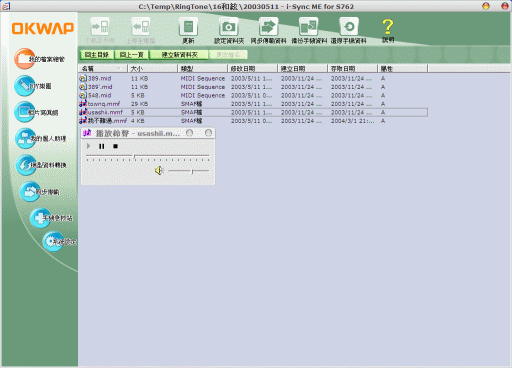This screenshot has width=512, height=368.
Task: Click the 2004/3/1 access date cell
Action: (352, 121)
